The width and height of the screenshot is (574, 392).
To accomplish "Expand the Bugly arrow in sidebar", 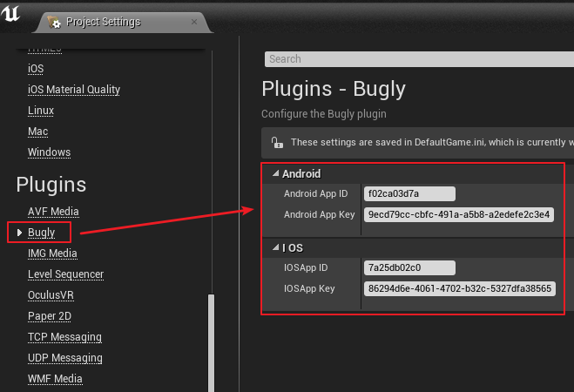I will 20,233.
